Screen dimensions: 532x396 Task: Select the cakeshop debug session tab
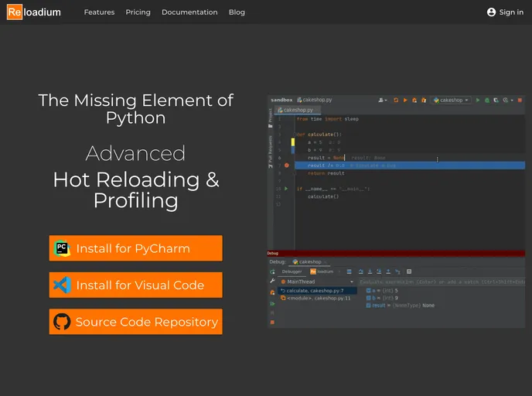309,261
